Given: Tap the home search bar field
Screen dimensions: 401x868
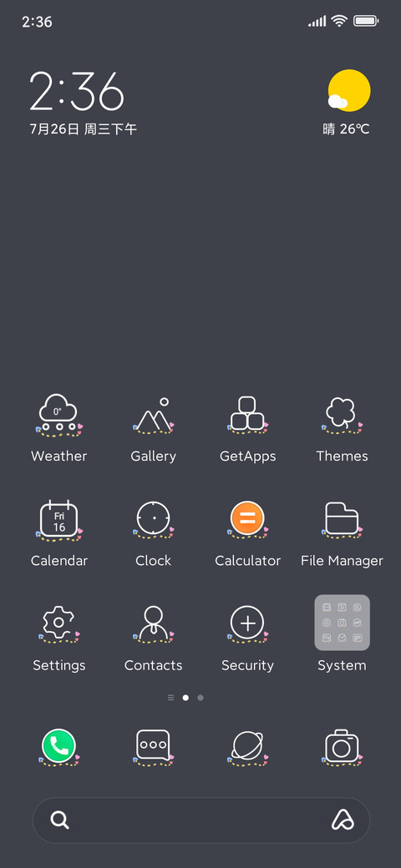Looking at the screenshot, I should (201, 820).
